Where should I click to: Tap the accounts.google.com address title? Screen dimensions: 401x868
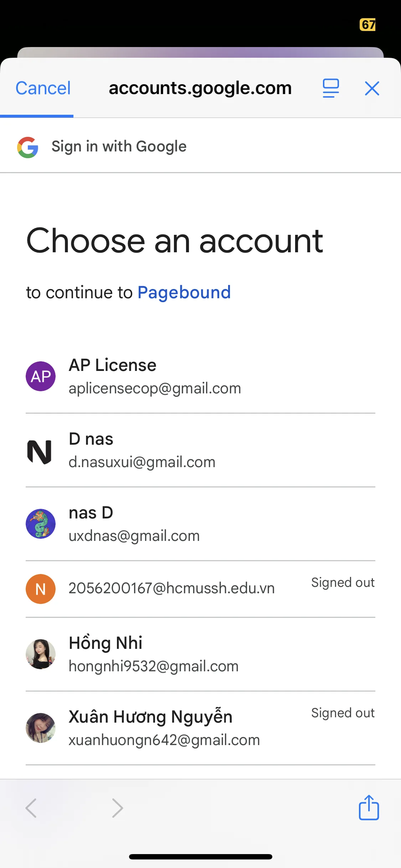pyautogui.click(x=200, y=88)
